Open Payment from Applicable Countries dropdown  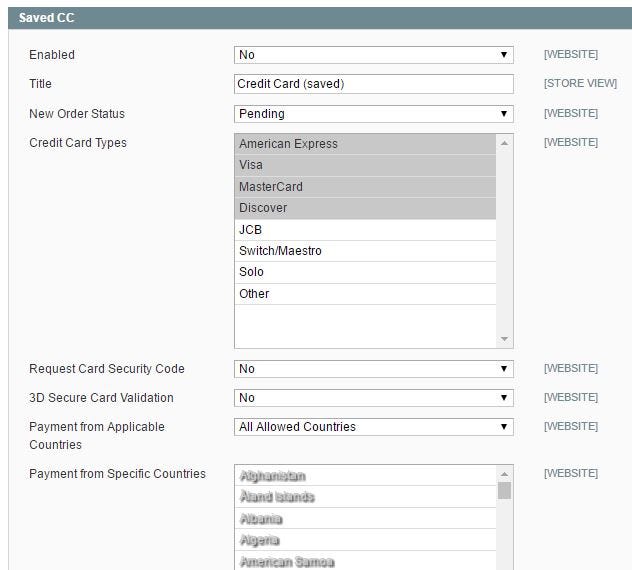point(374,427)
